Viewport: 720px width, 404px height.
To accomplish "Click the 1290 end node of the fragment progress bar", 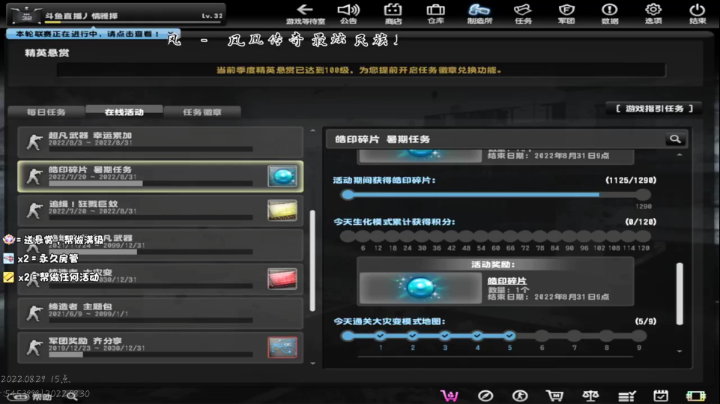I will (x=643, y=195).
